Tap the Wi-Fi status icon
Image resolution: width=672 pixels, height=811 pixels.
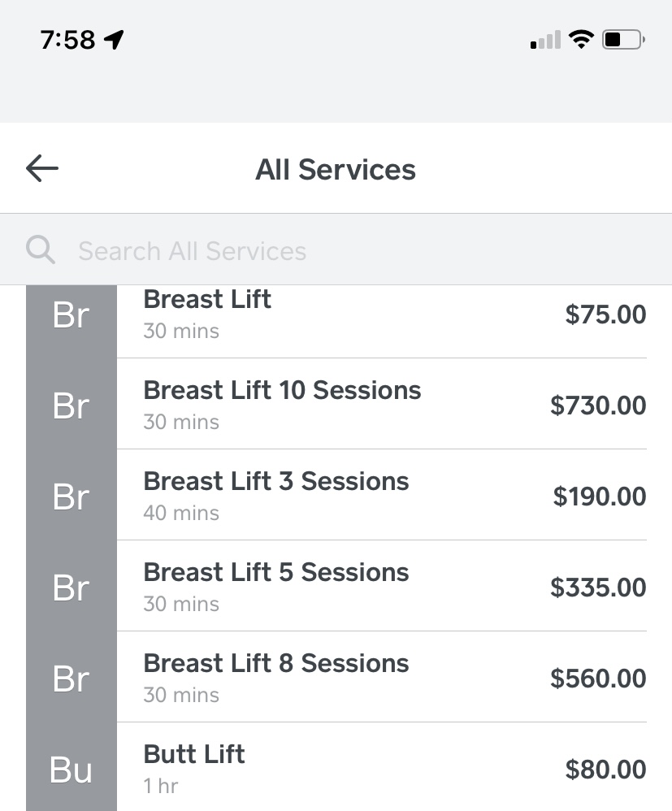(581, 39)
